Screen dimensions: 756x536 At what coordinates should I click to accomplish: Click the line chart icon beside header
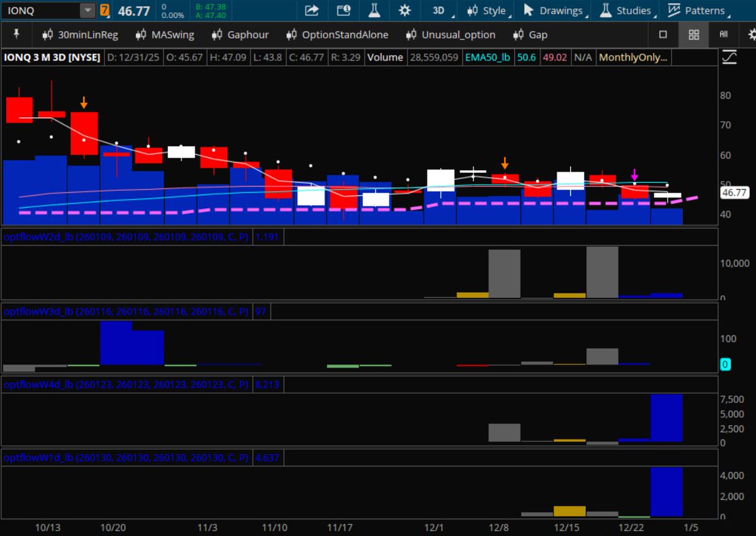click(730, 58)
